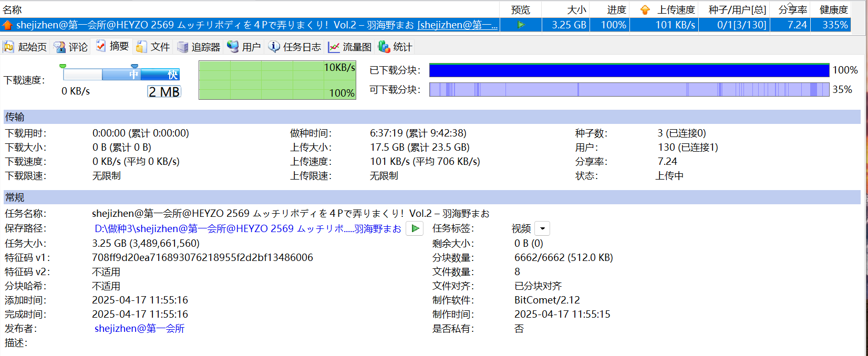The height and width of the screenshot is (356, 868).
Task: Click the 7.24 share ratio cell in row
Action: [790, 25]
